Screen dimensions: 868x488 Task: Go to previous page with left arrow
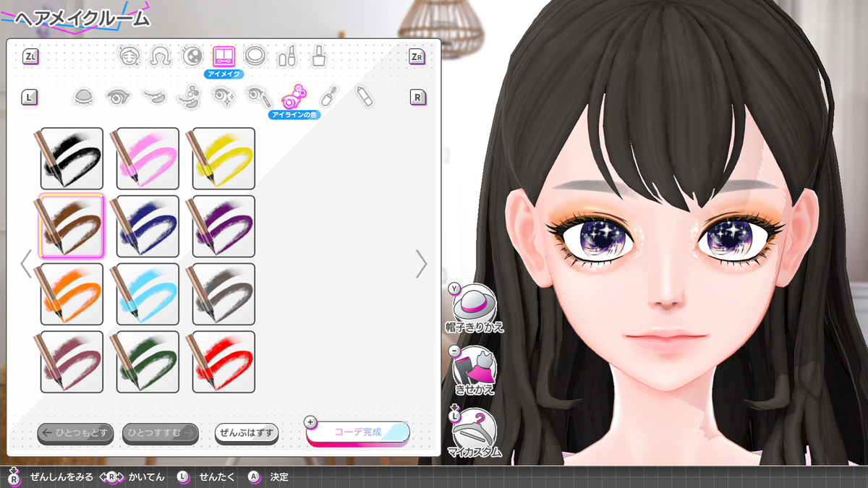(26, 264)
